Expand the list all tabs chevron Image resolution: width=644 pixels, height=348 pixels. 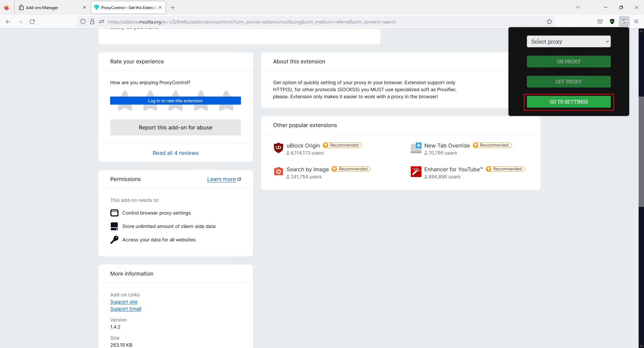[x=578, y=7]
